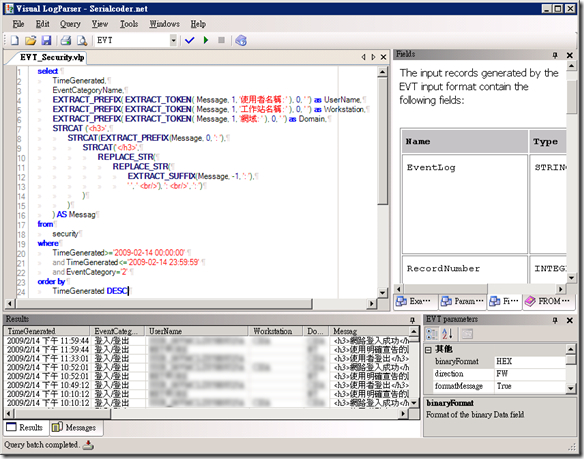Switch to the FROM tab
Viewport: 584px width, 459px height.
click(548, 301)
